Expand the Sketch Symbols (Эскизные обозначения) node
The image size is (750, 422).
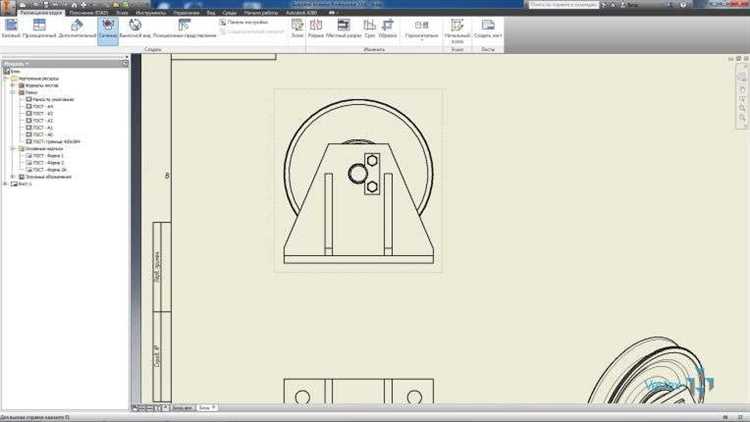[x=13, y=177]
